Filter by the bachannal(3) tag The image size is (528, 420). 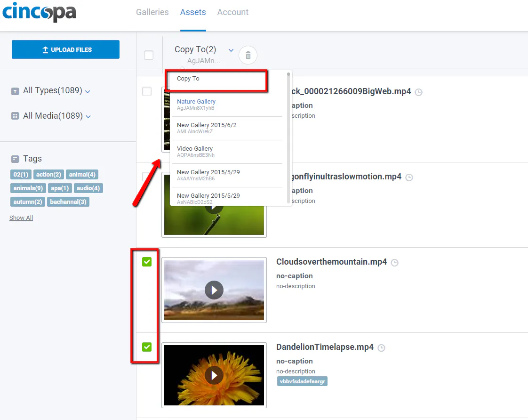68,202
